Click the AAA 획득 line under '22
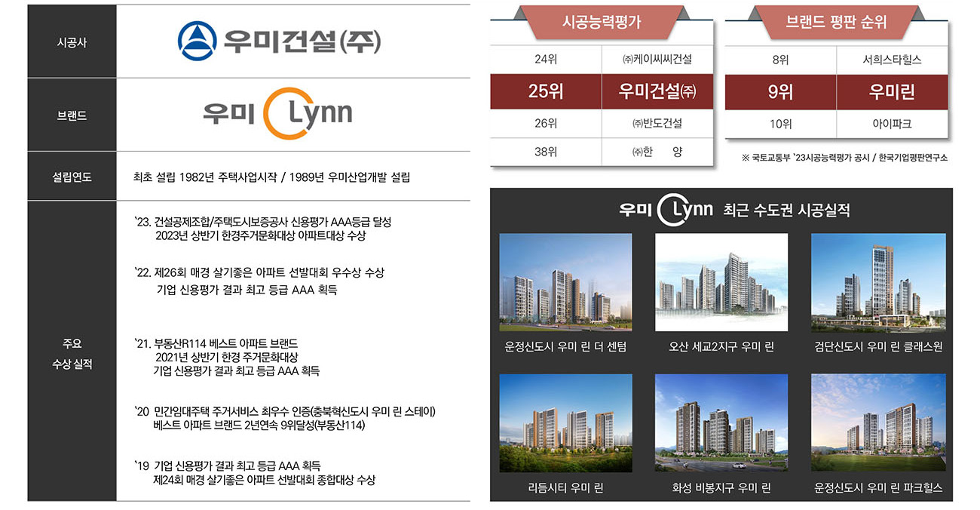 246,290
